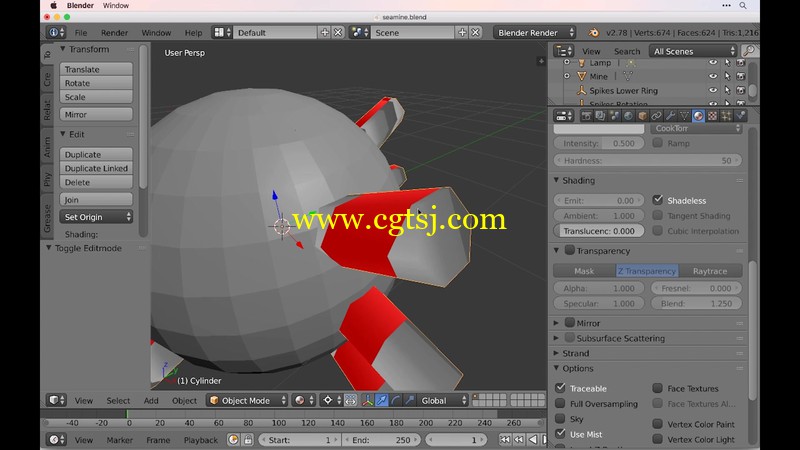Toggle the 3D manipulator axes icon
Screen dimensions: 800x450
pyautogui.click(x=367, y=401)
